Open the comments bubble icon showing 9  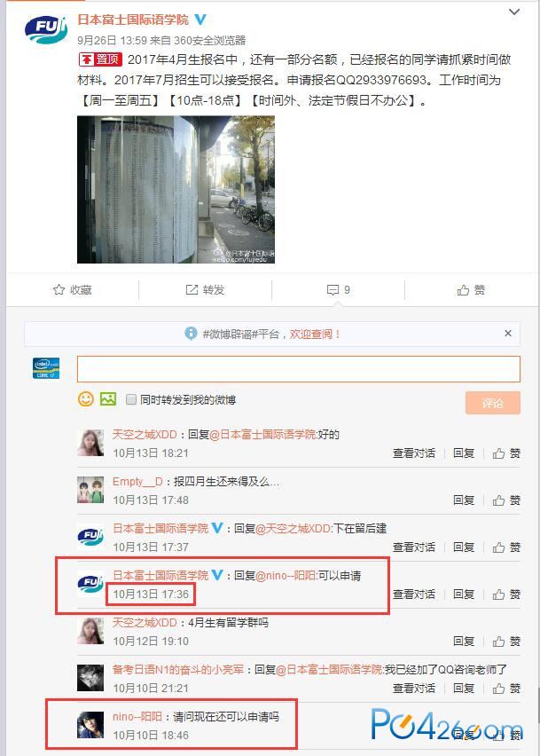pyautogui.click(x=333, y=290)
